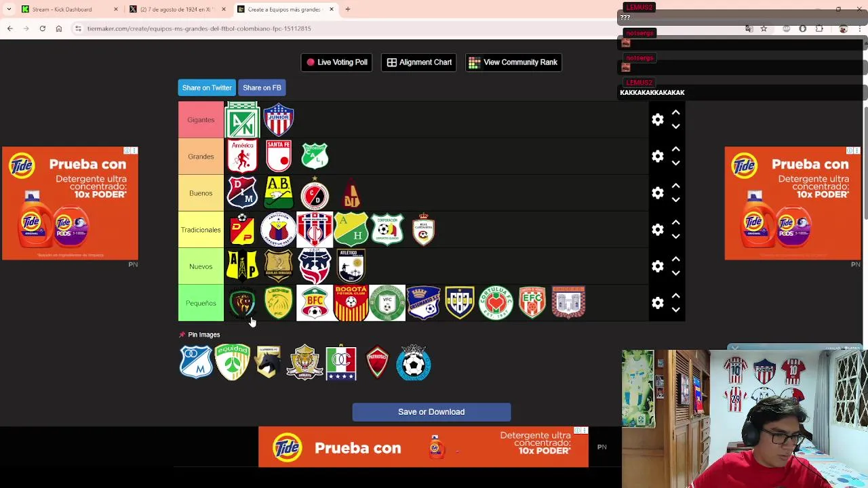Select the BFC Barranquilla crest

(x=315, y=303)
